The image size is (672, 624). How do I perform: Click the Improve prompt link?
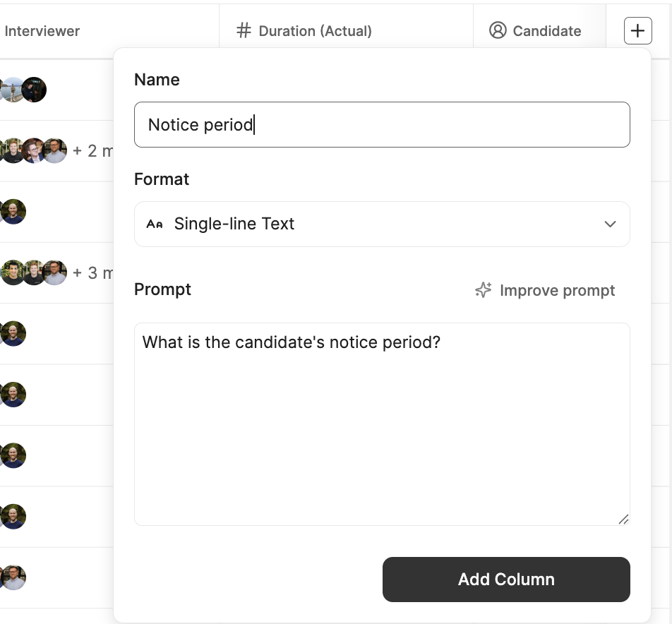[x=557, y=289]
